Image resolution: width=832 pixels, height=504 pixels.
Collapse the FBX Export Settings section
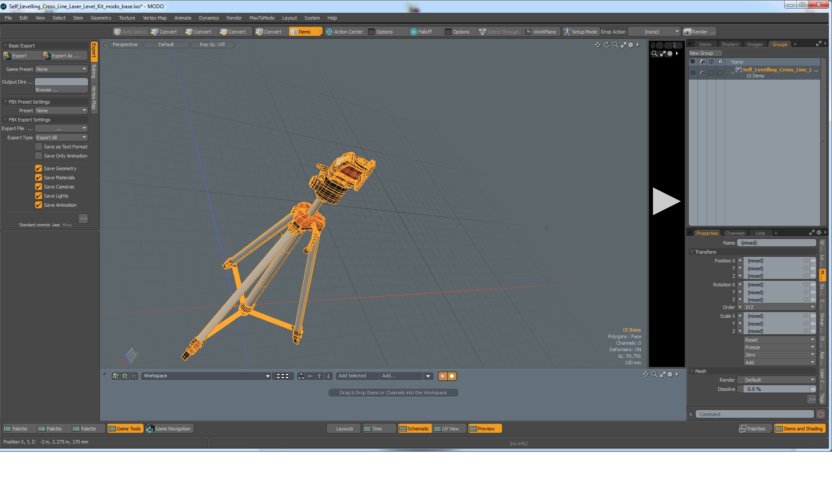[x=6, y=120]
